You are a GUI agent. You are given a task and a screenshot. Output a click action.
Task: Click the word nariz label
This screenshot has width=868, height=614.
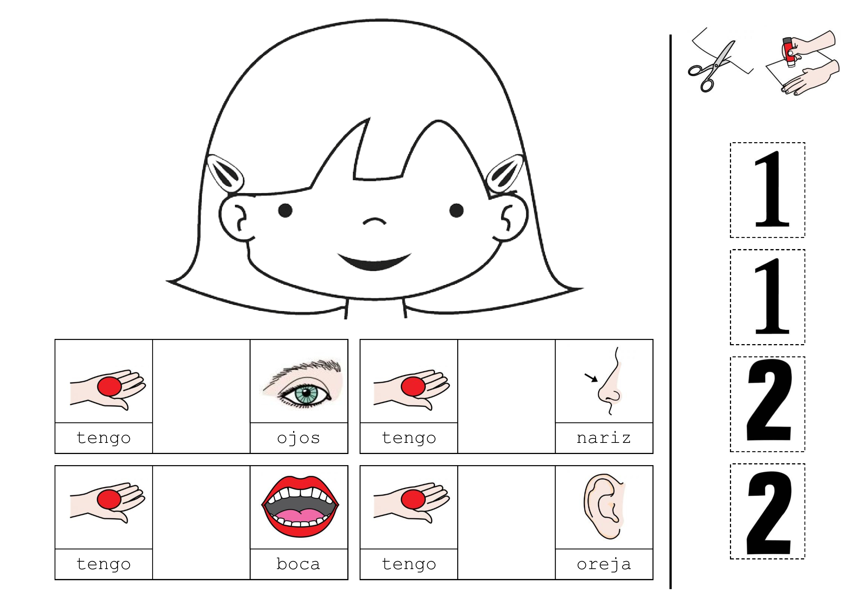604,438
